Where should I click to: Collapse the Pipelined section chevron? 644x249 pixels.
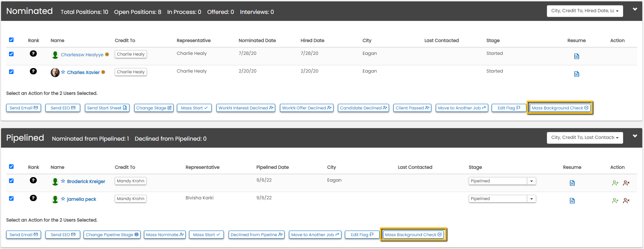tap(635, 136)
